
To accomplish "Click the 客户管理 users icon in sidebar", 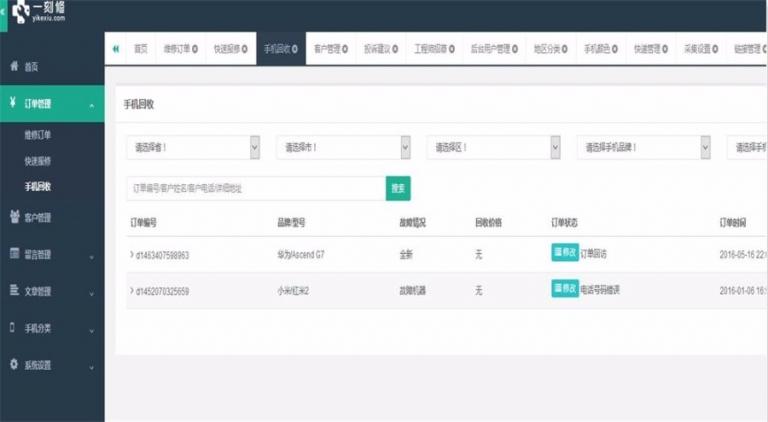I will click(14, 216).
